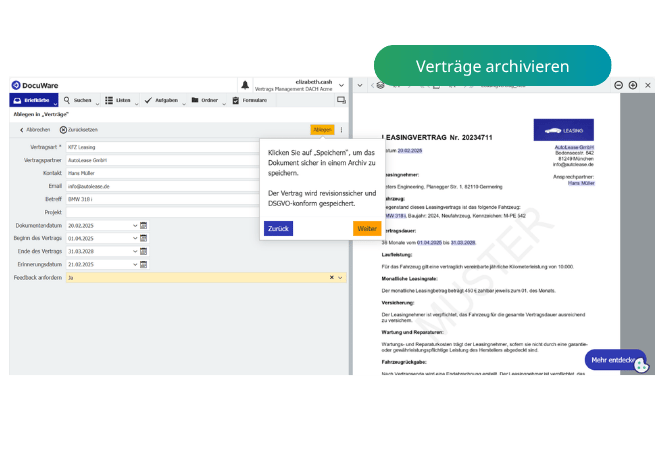The height and width of the screenshot is (450, 666).
Task: Click the Vertragspartner field
Action: tap(162, 160)
